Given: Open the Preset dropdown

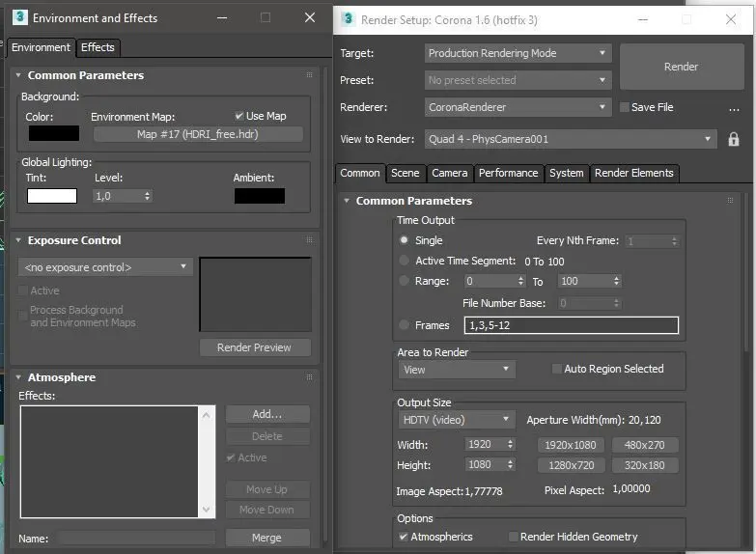Looking at the screenshot, I should click(518, 80).
